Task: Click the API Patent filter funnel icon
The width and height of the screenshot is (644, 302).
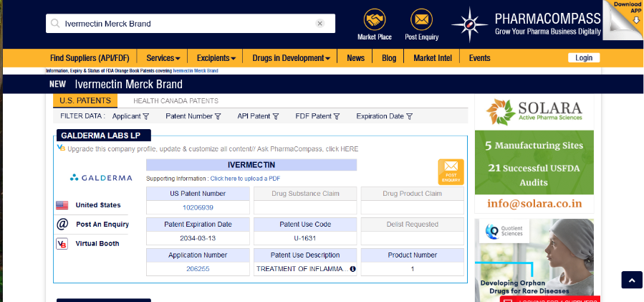Action: tap(276, 116)
